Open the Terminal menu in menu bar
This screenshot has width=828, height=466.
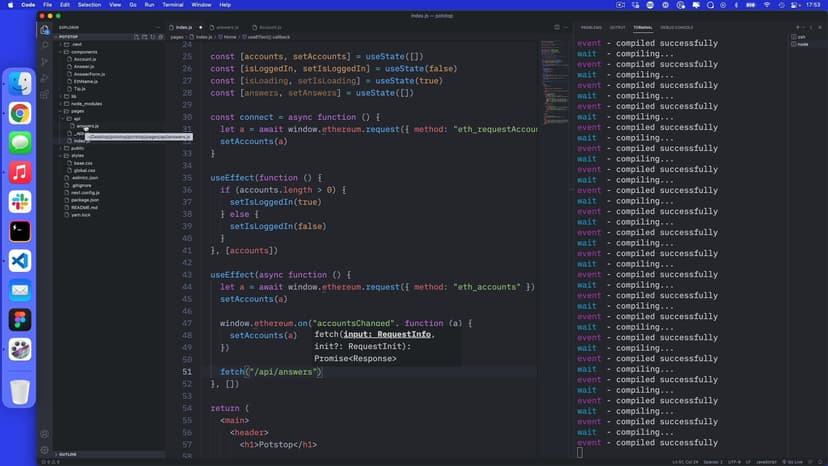pyautogui.click(x=172, y=5)
